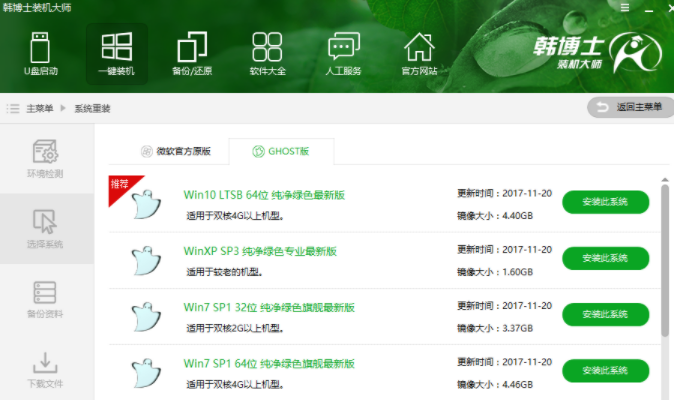Click ghost icon for Win7 SP1 32位
This screenshot has width=674, height=400.
(x=146, y=317)
